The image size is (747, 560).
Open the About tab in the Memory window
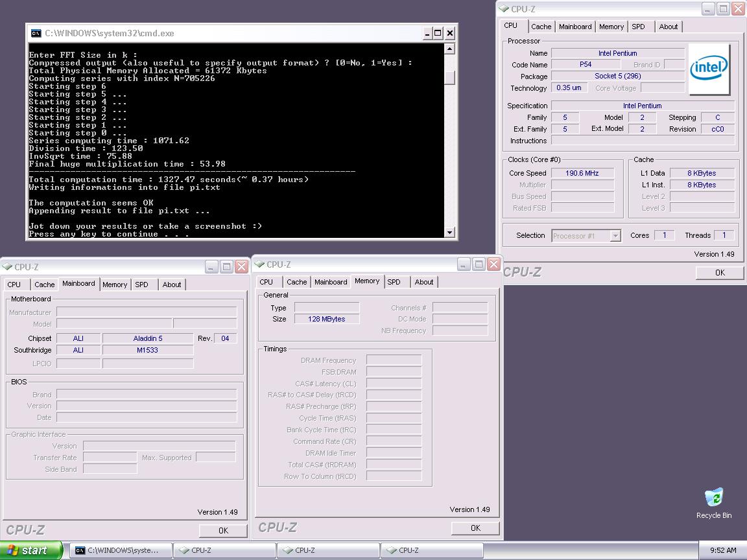click(x=424, y=282)
